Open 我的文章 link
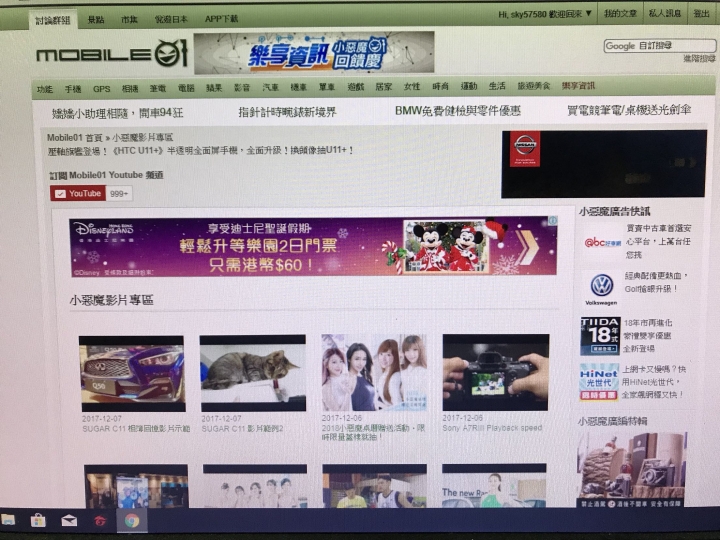Viewport: 720px width, 540px height. 620,14
